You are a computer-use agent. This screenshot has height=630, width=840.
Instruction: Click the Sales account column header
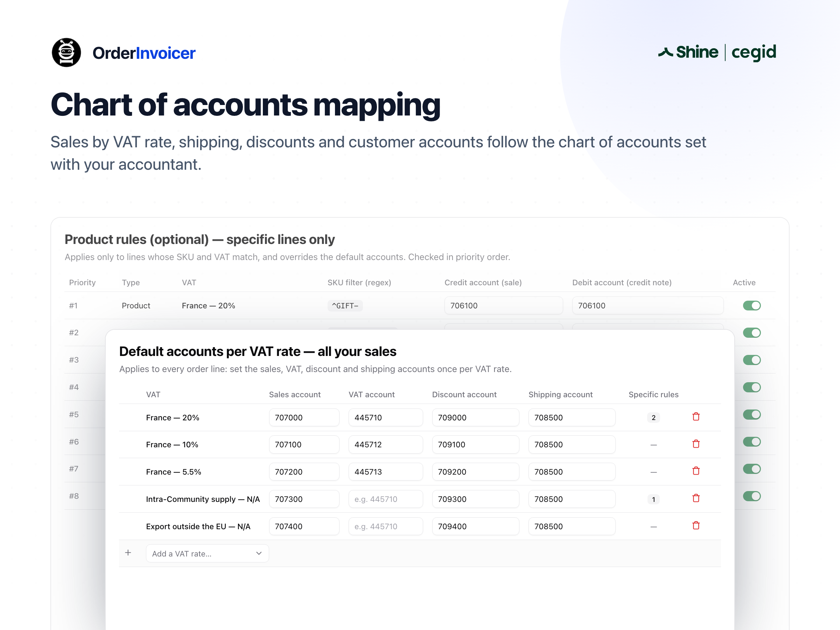[295, 394]
